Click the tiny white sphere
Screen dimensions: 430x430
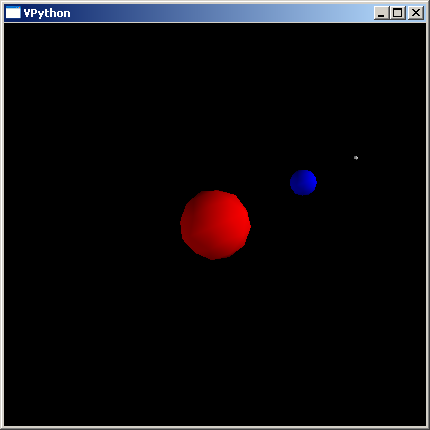(x=356, y=158)
